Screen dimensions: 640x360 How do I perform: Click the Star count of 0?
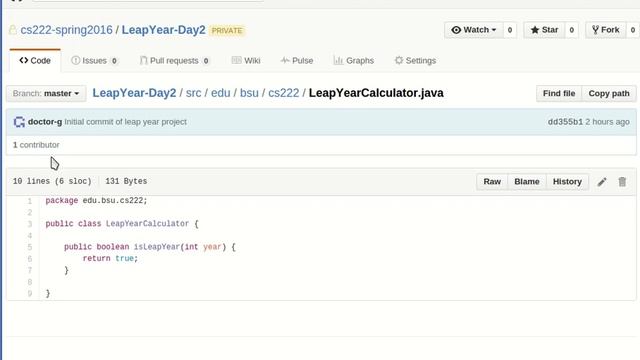[571, 30]
